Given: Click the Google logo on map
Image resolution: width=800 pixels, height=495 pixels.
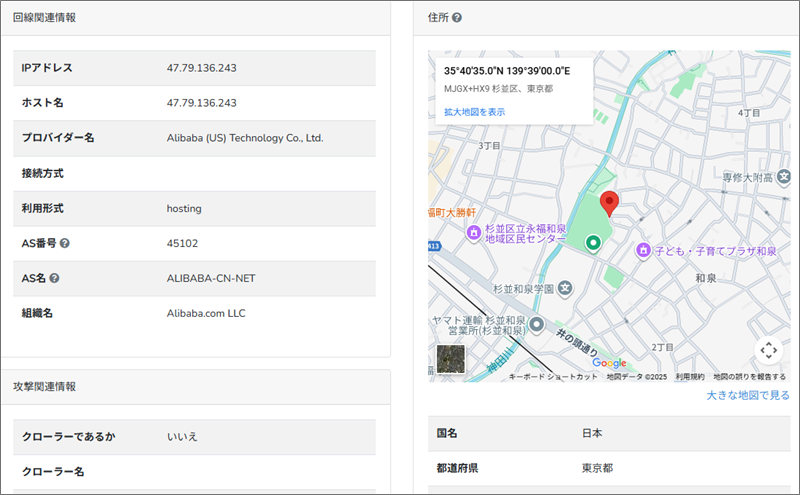Looking at the screenshot, I should pos(608,363).
